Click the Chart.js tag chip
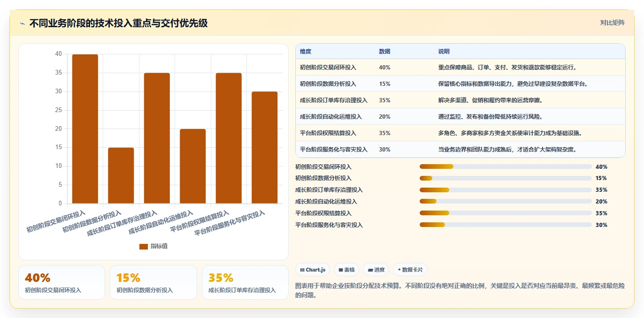The height and width of the screenshot is (318, 644). (313, 270)
